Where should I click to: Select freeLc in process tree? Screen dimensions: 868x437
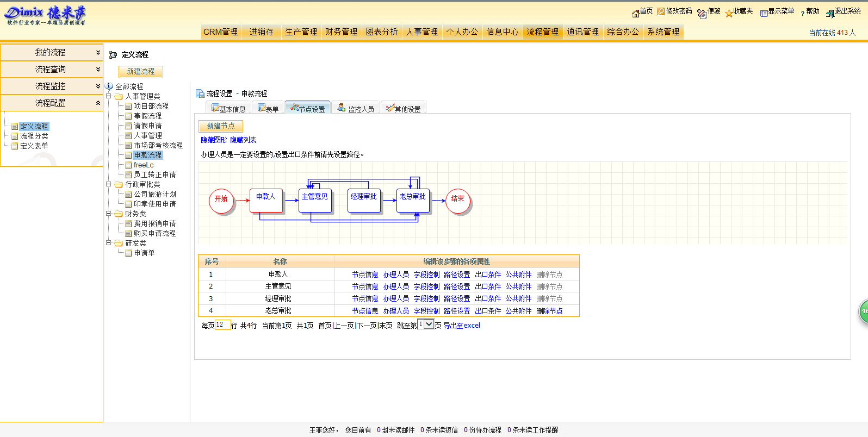(x=144, y=165)
